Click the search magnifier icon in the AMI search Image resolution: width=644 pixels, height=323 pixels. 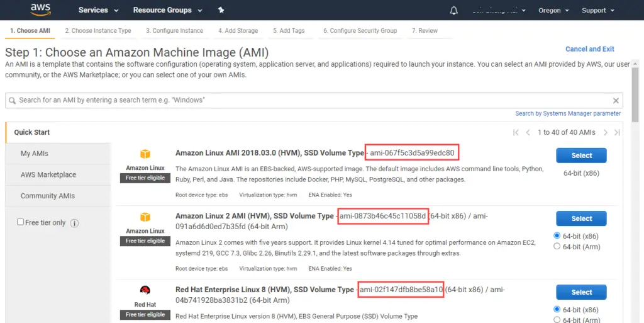click(13, 100)
